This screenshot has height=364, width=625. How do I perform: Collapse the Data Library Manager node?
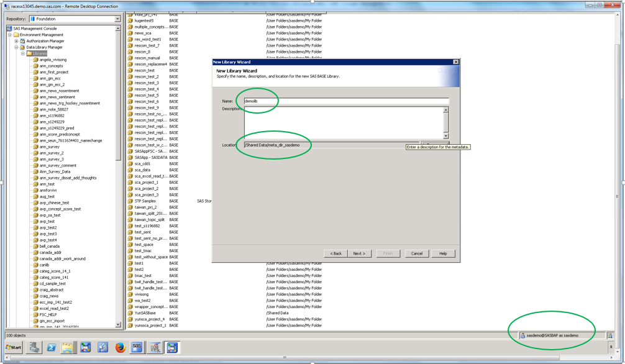16,47
